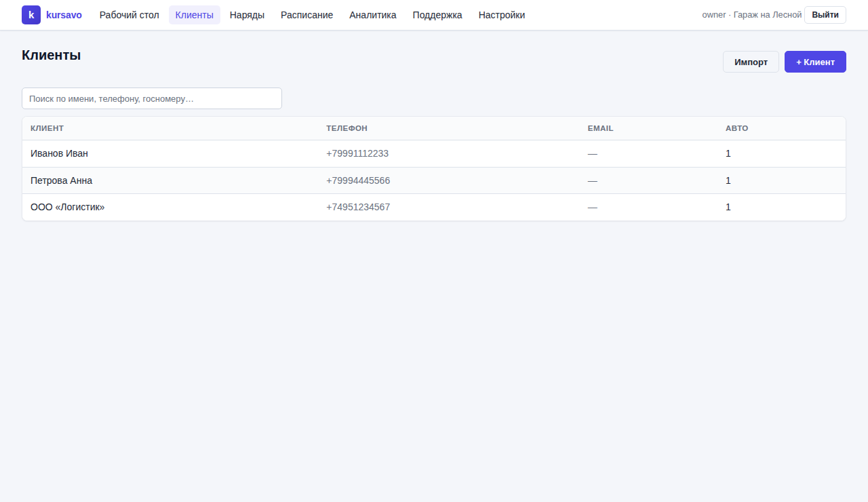
Task: Open Настройки from the navigation
Action: tap(502, 15)
